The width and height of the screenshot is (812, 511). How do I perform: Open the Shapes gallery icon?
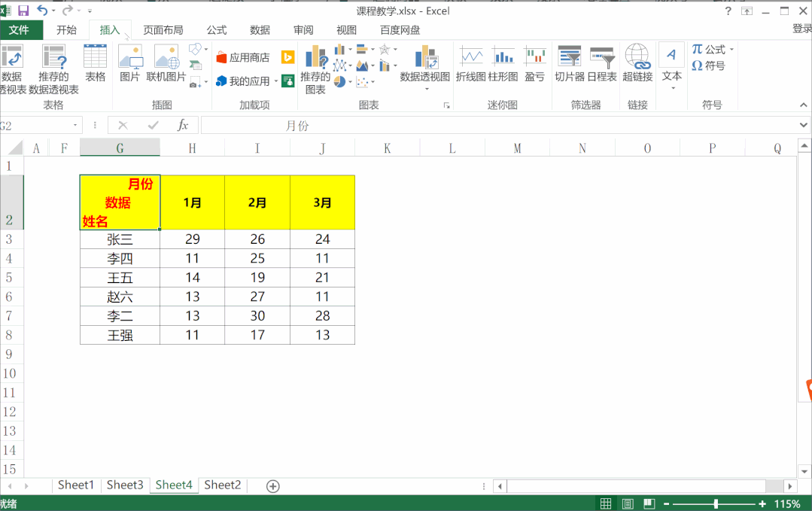click(x=195, y=49)
